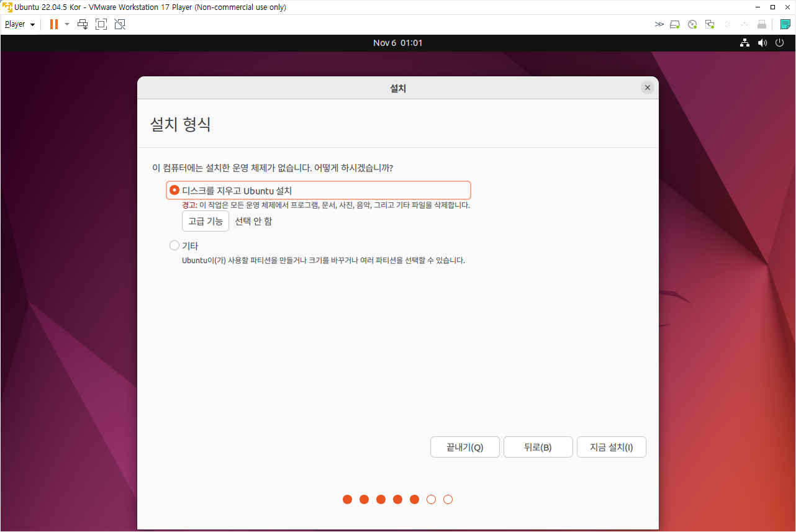796x532 pixels.
Task: Toggle Unity mode icon in VMware toolbar
Action: point(120,24)
